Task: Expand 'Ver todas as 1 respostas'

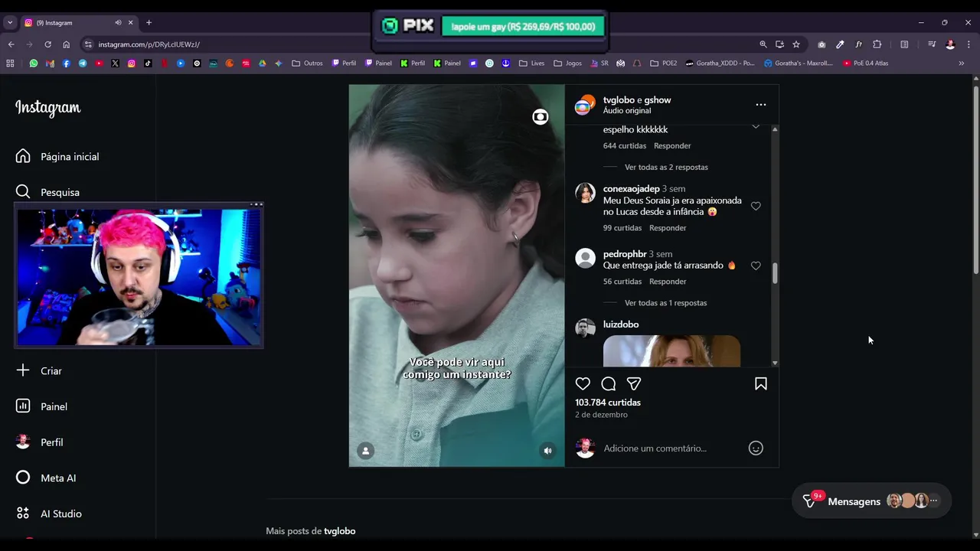Action: [x=665, y=303]
